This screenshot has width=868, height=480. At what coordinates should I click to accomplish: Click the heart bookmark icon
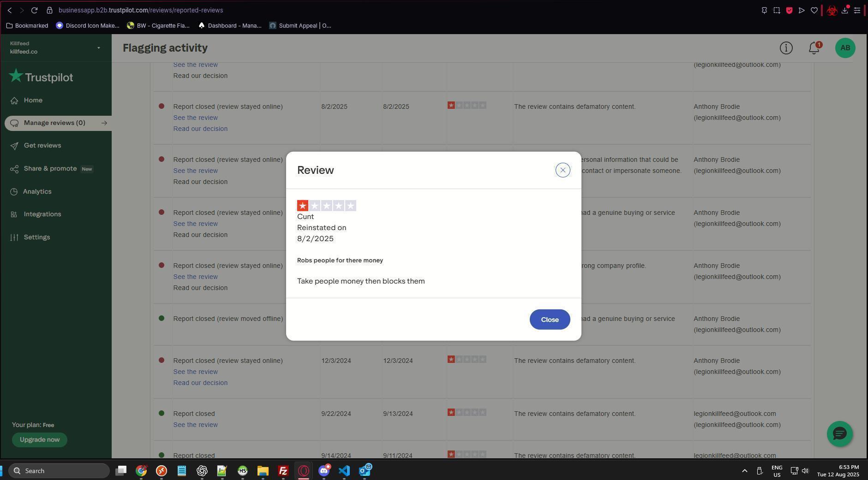coord(814,10)
